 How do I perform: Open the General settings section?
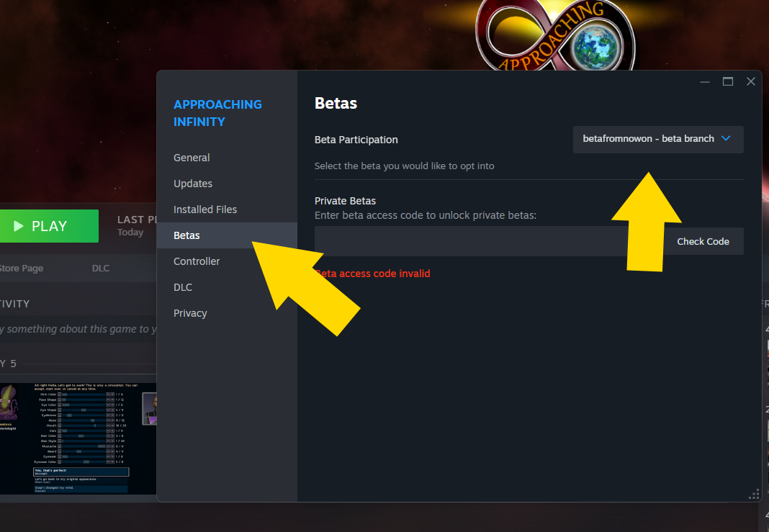(227, 158)
